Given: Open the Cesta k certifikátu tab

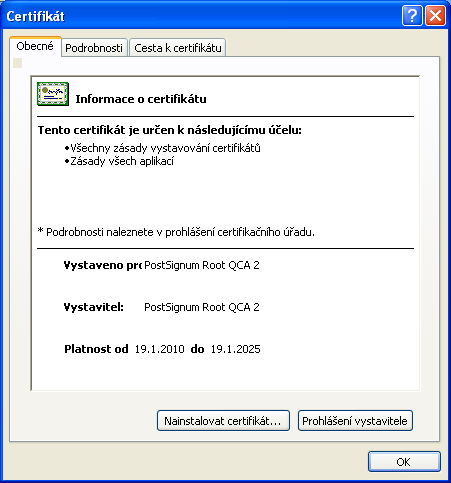Looking at the screenshot, I should point(178,48).
